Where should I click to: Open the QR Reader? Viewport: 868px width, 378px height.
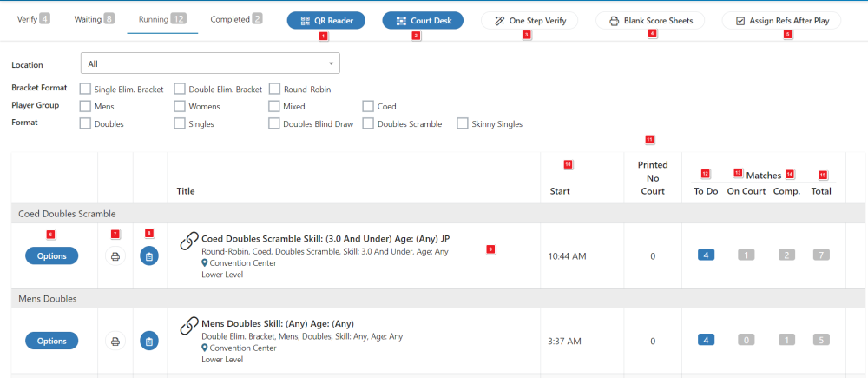click(326, 21)
